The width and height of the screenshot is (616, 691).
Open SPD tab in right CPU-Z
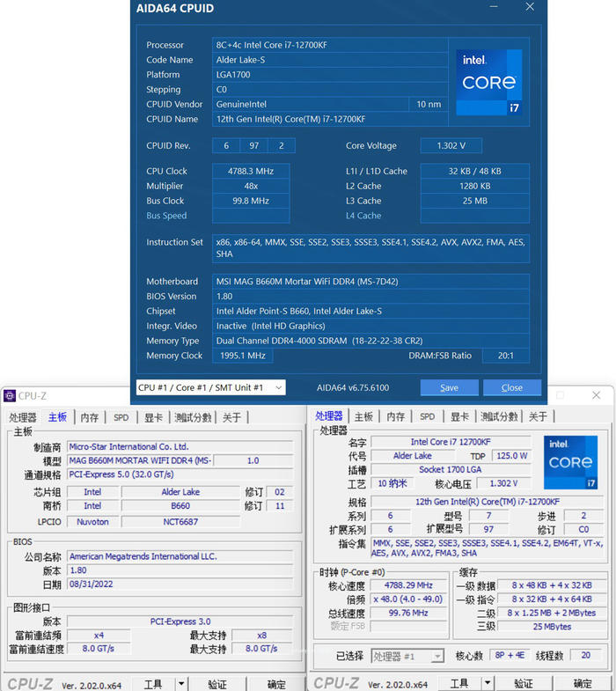[x=428, y=416]
